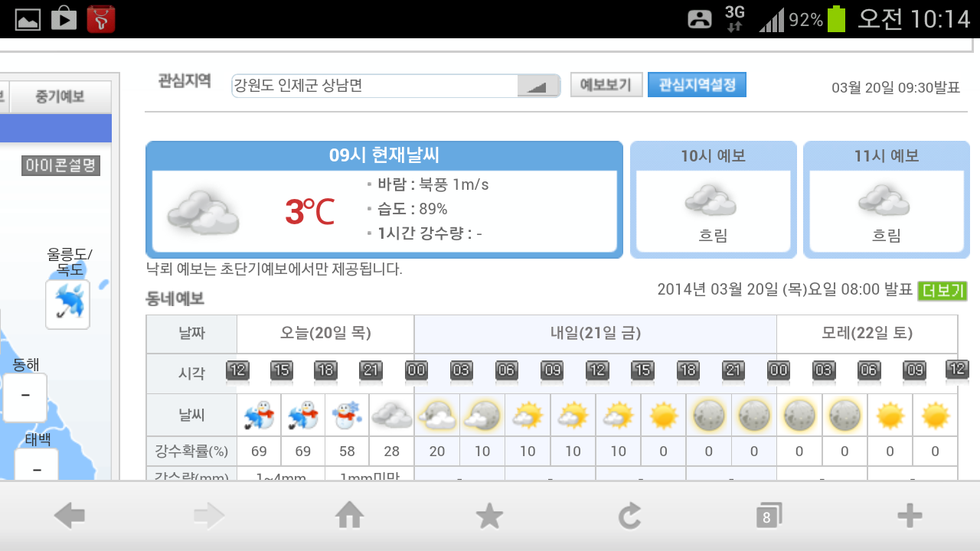Click the 아이콘설명 label button
This screenshot has height=551, width=980.
coord(61,165)
